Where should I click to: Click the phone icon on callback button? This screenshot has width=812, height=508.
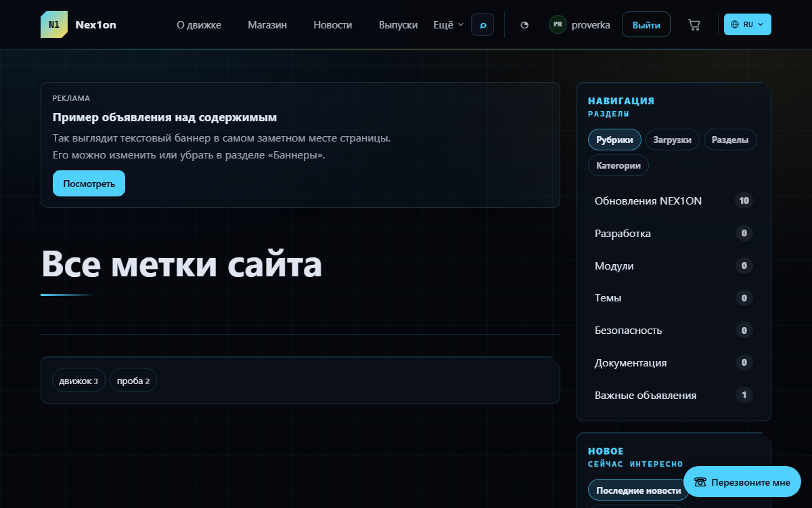(700, 482)
